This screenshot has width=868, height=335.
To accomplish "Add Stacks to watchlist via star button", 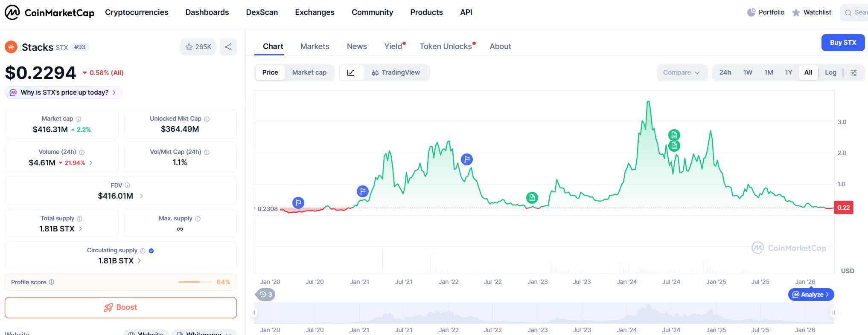I will tap(198, 47).
